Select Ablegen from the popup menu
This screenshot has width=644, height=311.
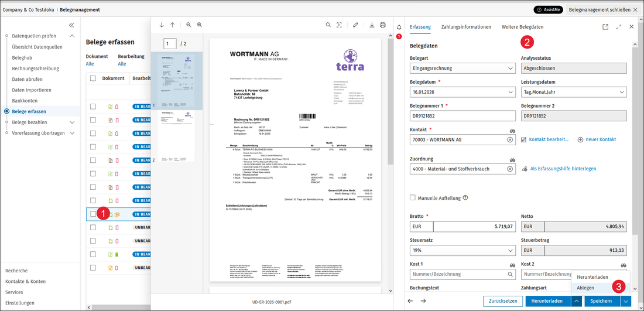[x=585, y=288]
